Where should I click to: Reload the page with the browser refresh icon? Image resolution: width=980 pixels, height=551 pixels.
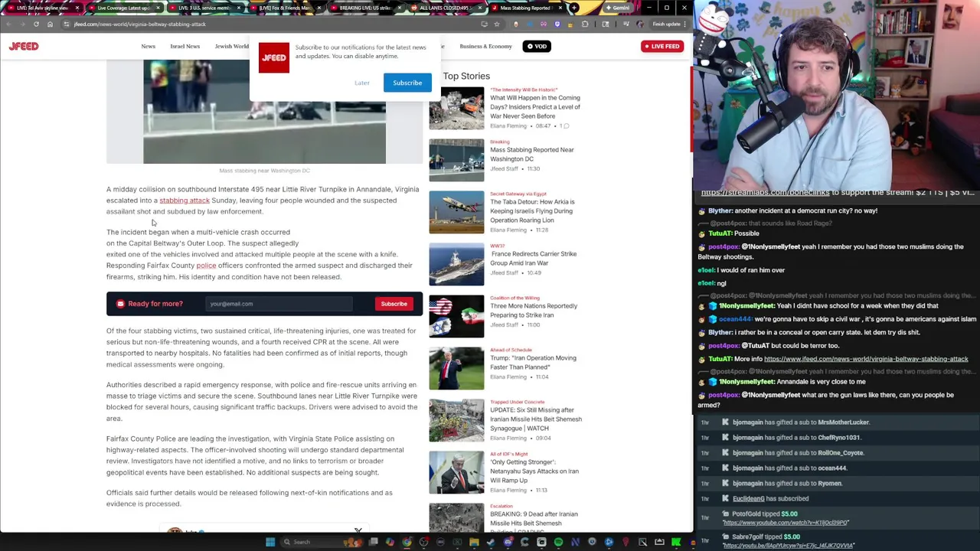click(x=35, y=24)
